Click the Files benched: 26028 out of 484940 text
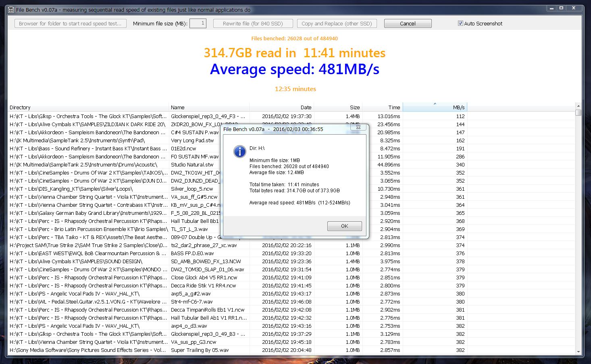 [295, 38]
